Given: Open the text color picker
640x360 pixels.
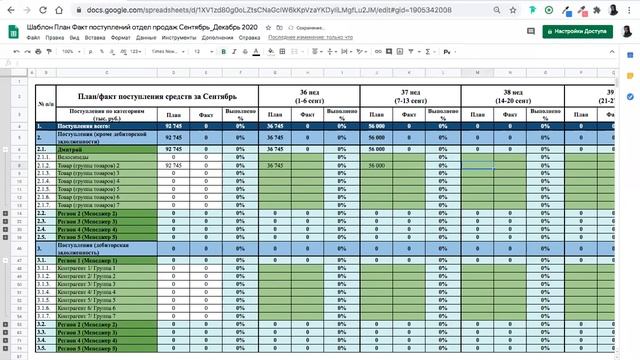Looking at the screenshot, I should 256,52.
